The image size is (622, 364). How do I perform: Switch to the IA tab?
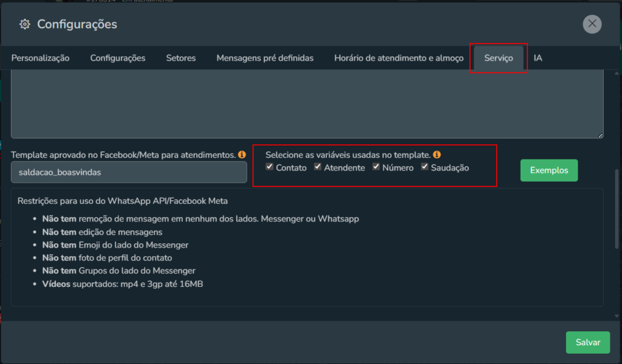click(538, 58)
